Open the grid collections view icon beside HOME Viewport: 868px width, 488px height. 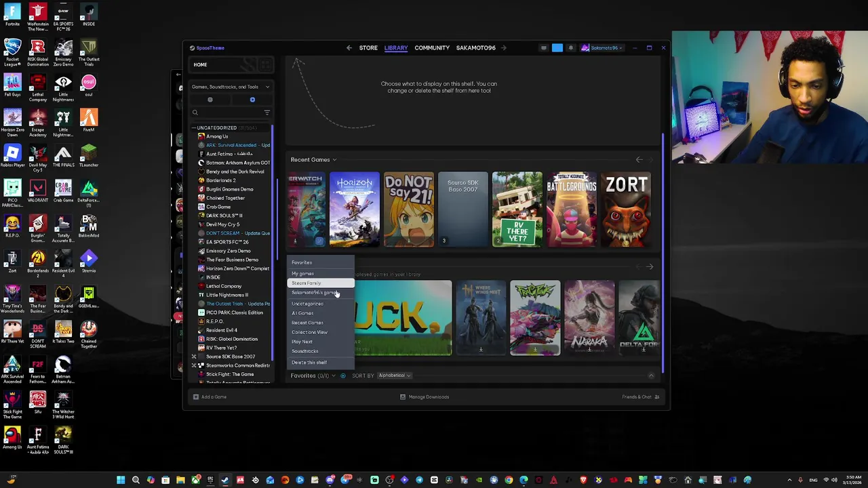(x=264, y=65)
